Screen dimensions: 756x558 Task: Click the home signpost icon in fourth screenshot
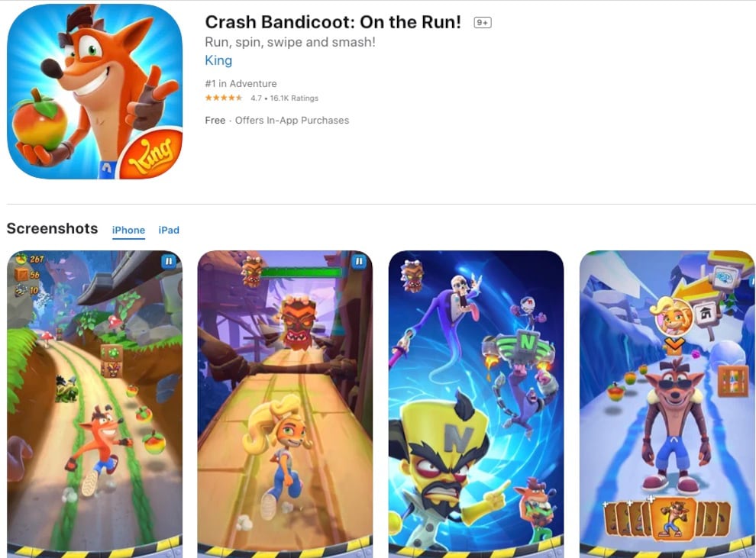[x=706, y=313]
